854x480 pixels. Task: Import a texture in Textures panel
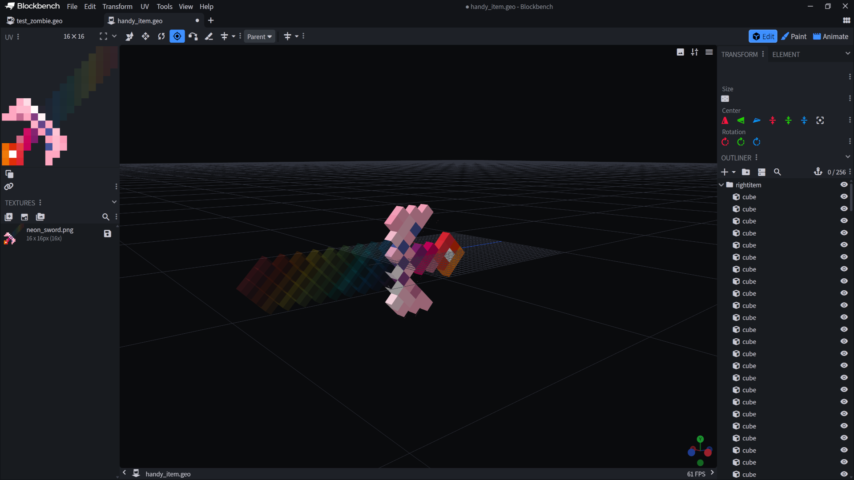pos(9,217)
